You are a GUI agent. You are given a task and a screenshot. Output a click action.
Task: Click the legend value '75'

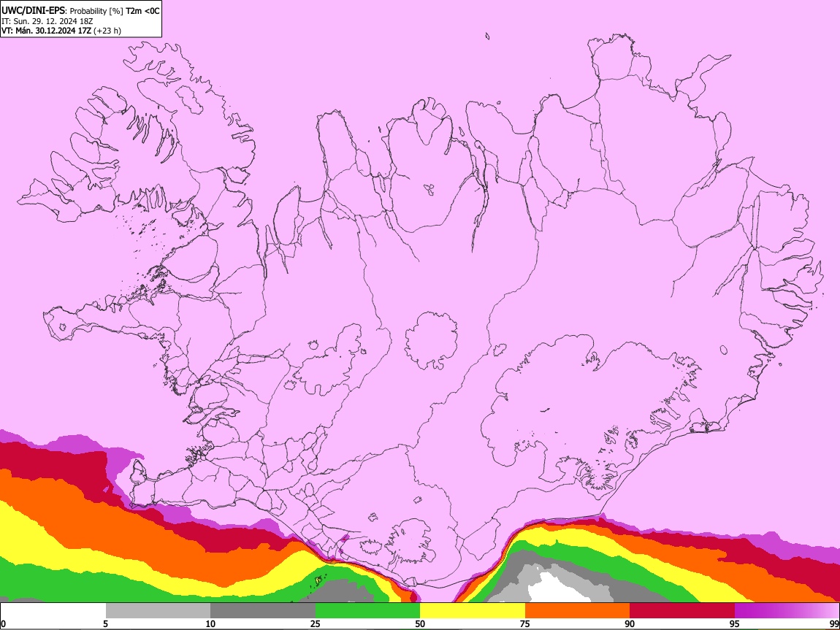(525, 623)
